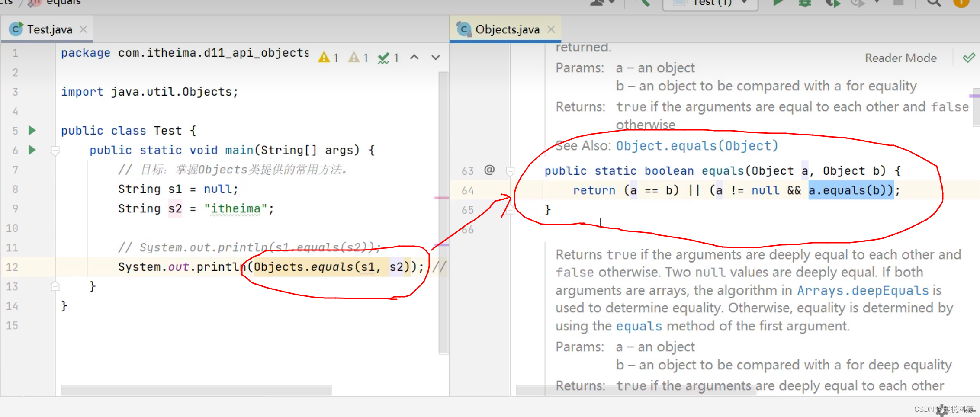Go to previous highlighted error arrow
Screen dimensions: 980x417
[414, 57]
